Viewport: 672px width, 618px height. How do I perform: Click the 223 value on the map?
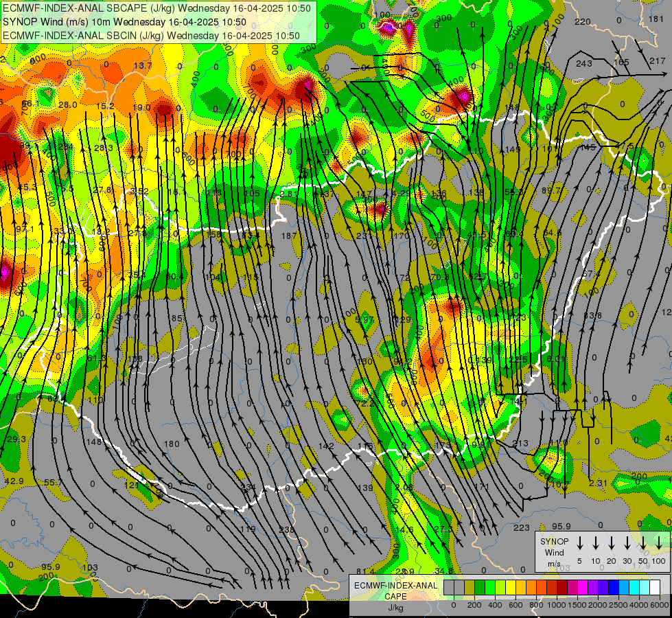click(522, 528)
